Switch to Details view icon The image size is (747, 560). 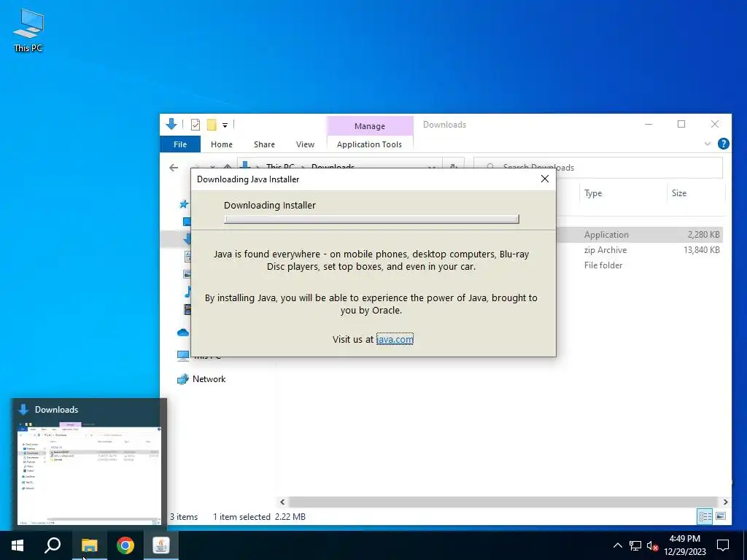[x=705, y=516]
